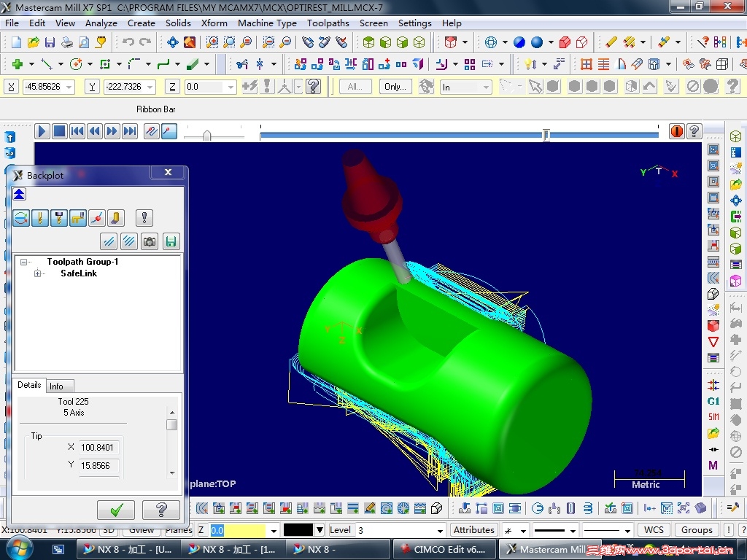The image size is (747, 560).
Task: Click the Options exclamation button in Backplot
Action: click(x=144, y=217)
